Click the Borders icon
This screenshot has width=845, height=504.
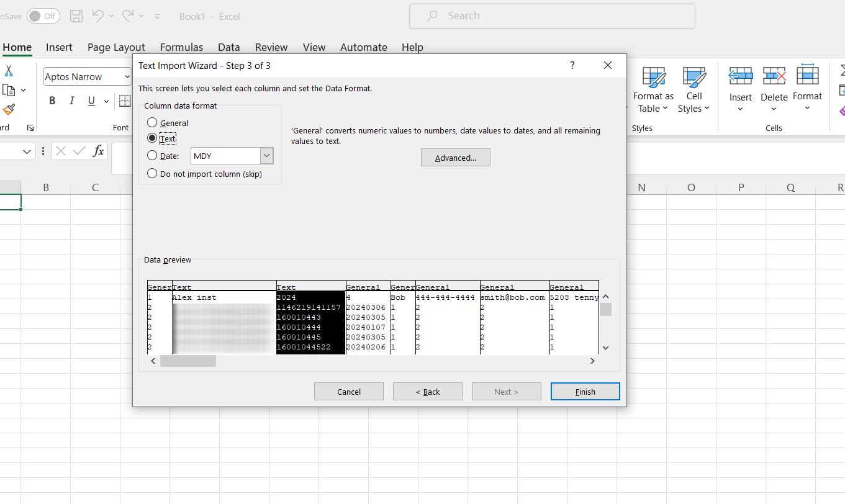coord(125,101)
